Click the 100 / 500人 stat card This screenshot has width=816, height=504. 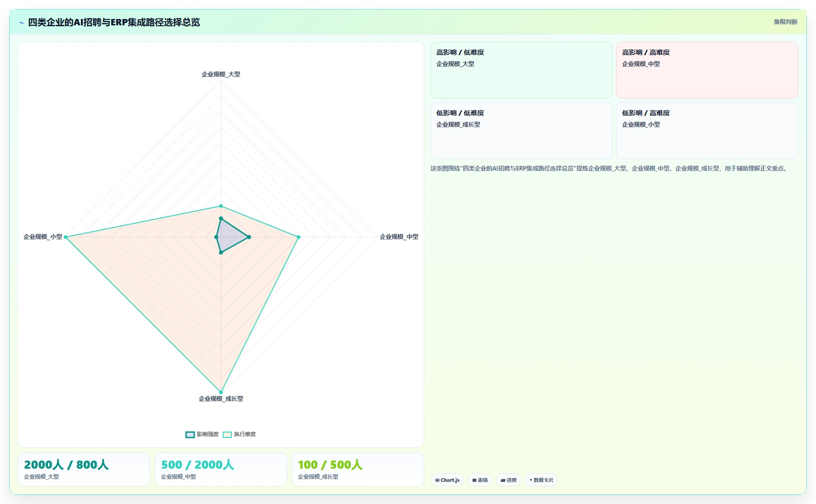[358, 470]
